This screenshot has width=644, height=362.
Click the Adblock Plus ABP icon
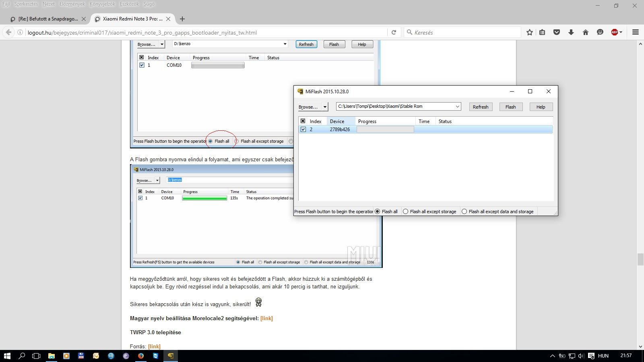click(x=614, y=33)
